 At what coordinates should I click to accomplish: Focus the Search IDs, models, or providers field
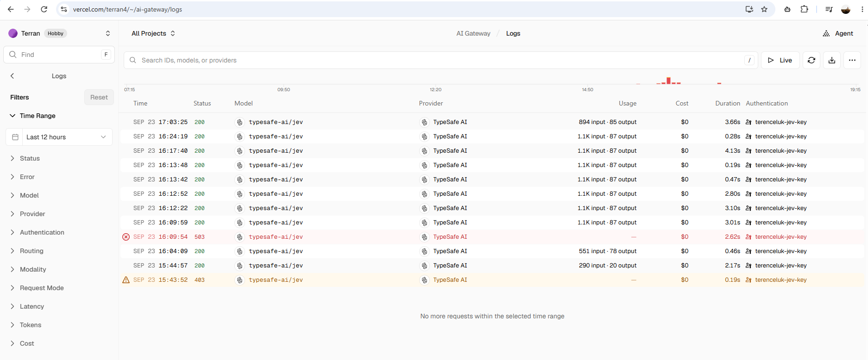(x=441, y=60)
